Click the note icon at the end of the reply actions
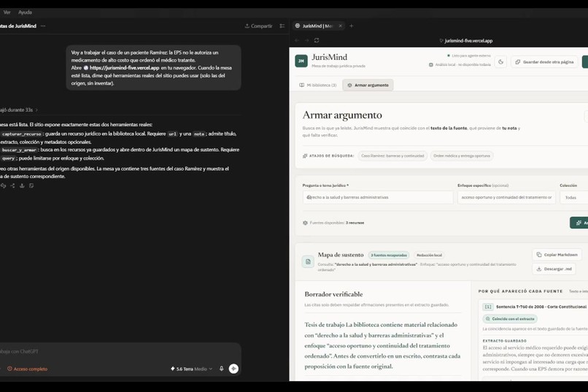 [31, 185]
